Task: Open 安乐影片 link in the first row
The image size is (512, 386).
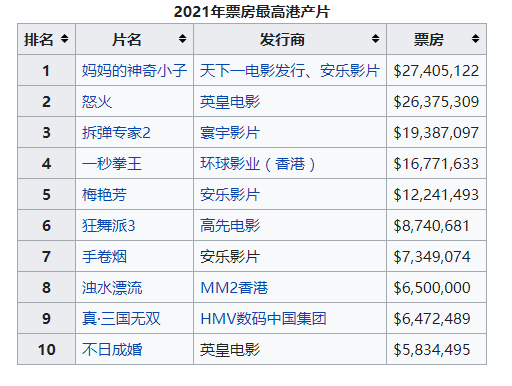Action: click(350, 71)
